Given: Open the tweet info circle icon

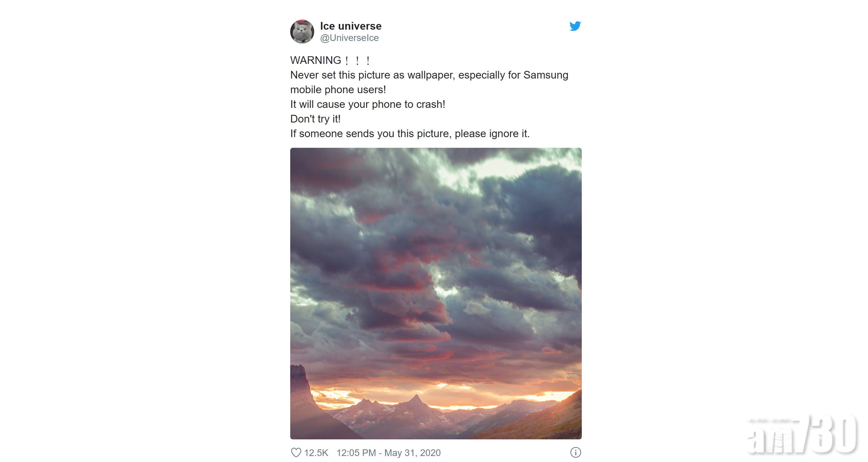Looking at the screenshot, I should (x=575, y=452).
